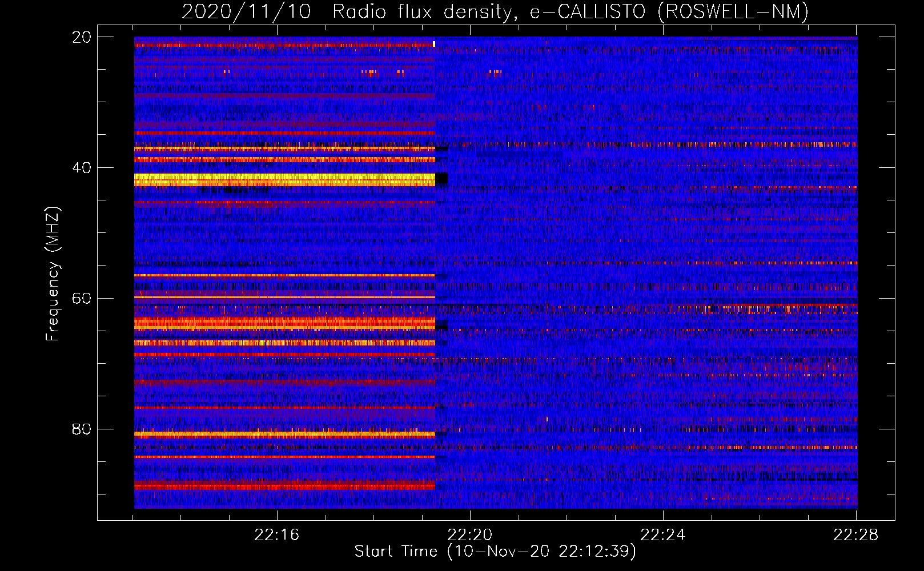Click the 80 frequency tick label

point(82,429)
